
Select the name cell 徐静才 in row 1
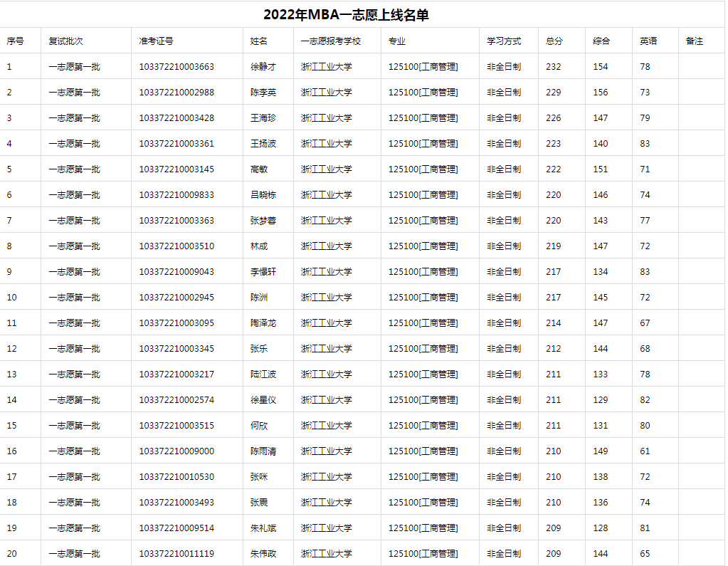261,65
